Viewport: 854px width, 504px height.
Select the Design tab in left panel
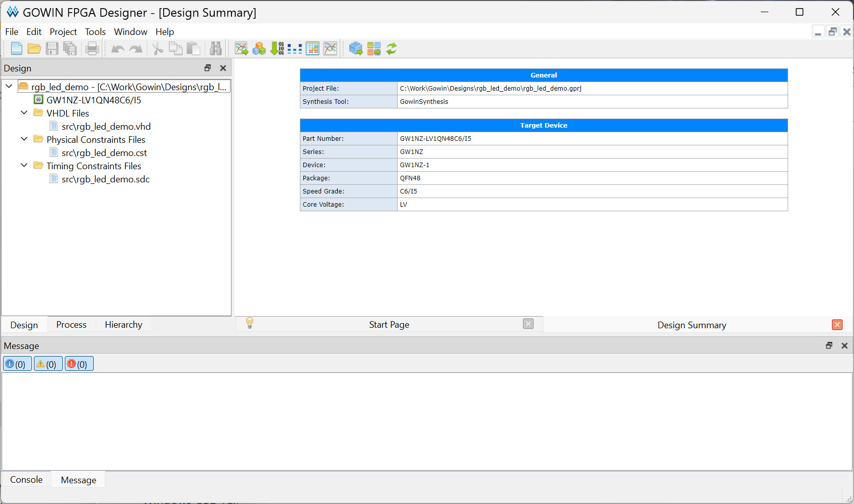tap(24, 325)
